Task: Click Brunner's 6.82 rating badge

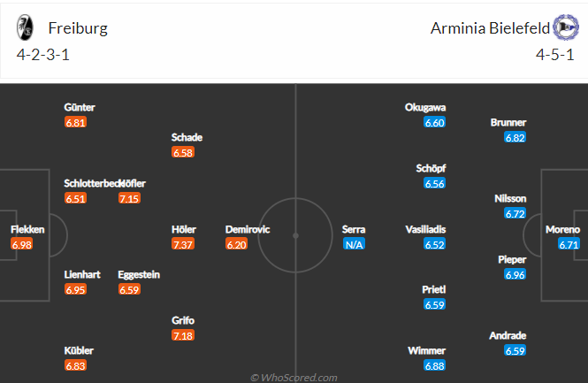Action: click(x=515, y=138)
